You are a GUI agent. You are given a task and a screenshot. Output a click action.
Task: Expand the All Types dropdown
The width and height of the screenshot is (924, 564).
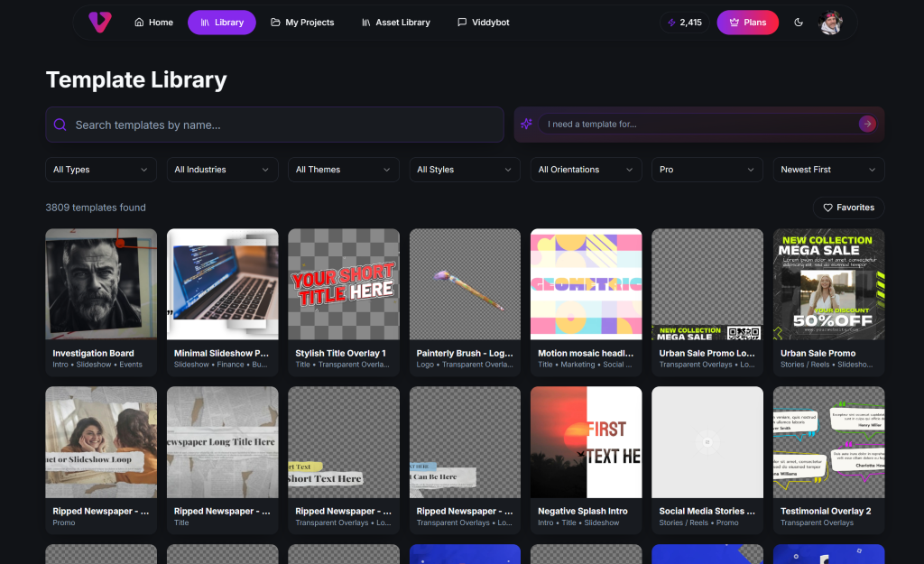[101, 170]
